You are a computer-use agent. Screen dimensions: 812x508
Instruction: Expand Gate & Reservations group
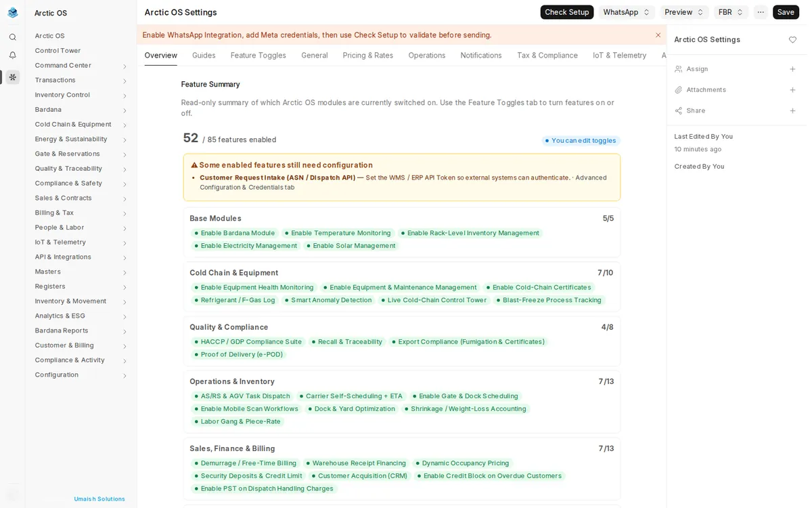tap(125, 154)
